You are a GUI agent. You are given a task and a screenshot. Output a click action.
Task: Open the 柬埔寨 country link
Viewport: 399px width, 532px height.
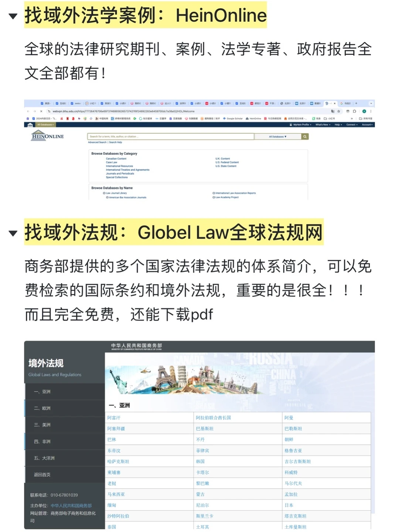tap(114, 473)
